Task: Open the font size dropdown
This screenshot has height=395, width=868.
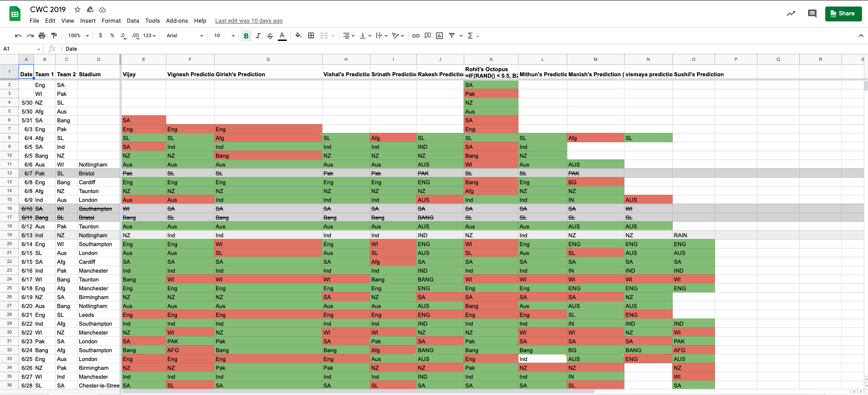Action: 224,36
